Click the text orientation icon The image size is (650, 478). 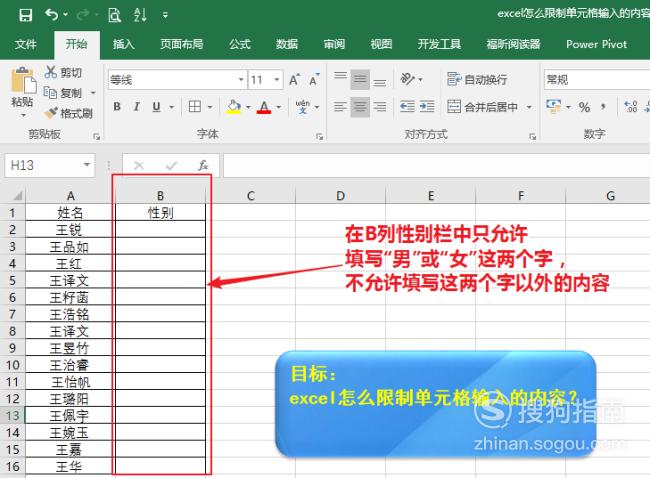click(407, 79)
